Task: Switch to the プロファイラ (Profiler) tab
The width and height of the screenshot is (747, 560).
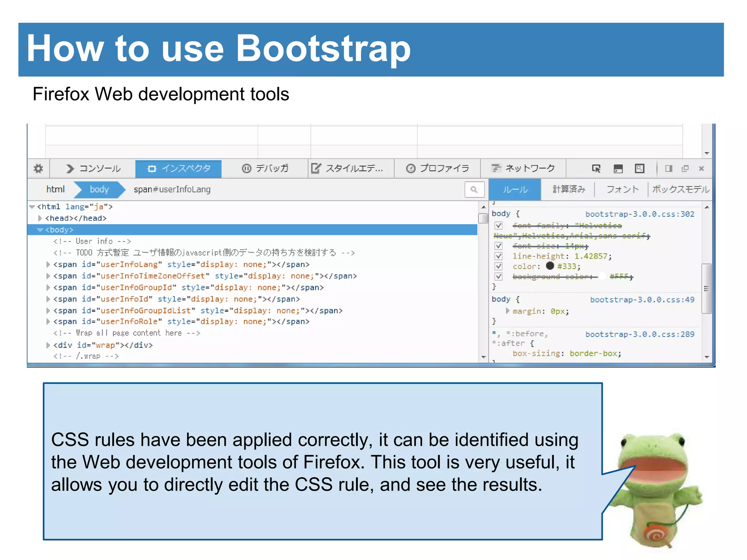Action: [437, 168]
